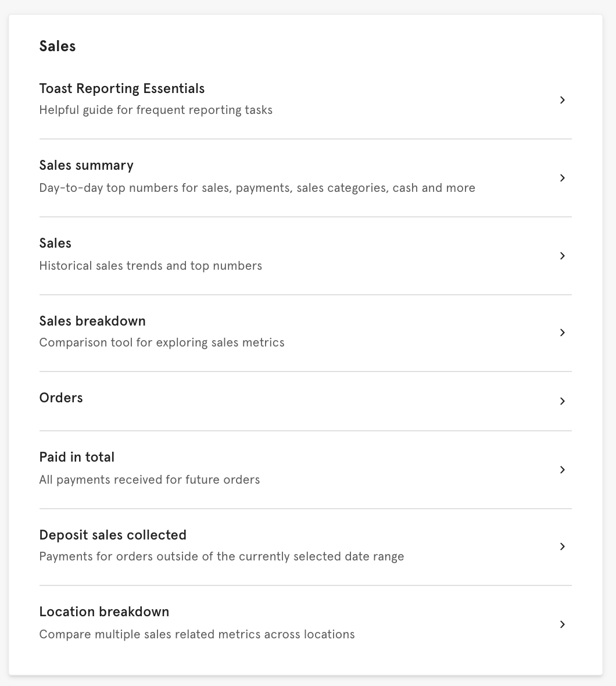Click the Orders row chevron arrow
Image resolution: width=616 pixels, height=686 pixels.
562,401
